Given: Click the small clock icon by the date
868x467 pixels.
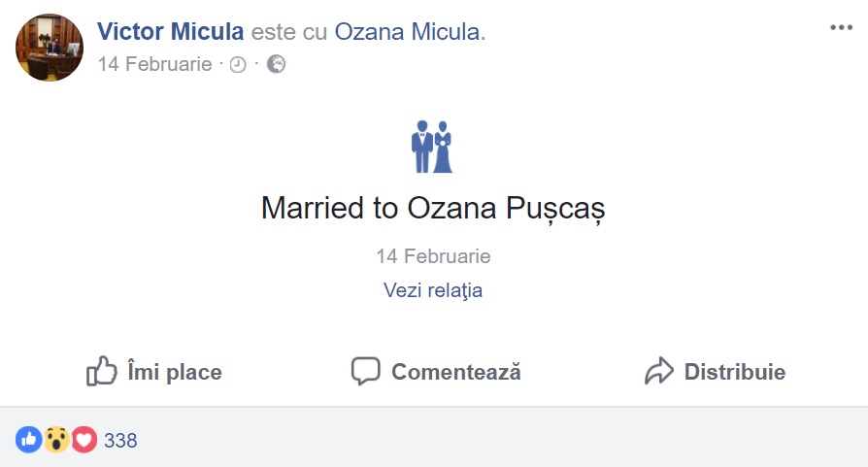Looking at the screenshot, I should coord(238,65).
